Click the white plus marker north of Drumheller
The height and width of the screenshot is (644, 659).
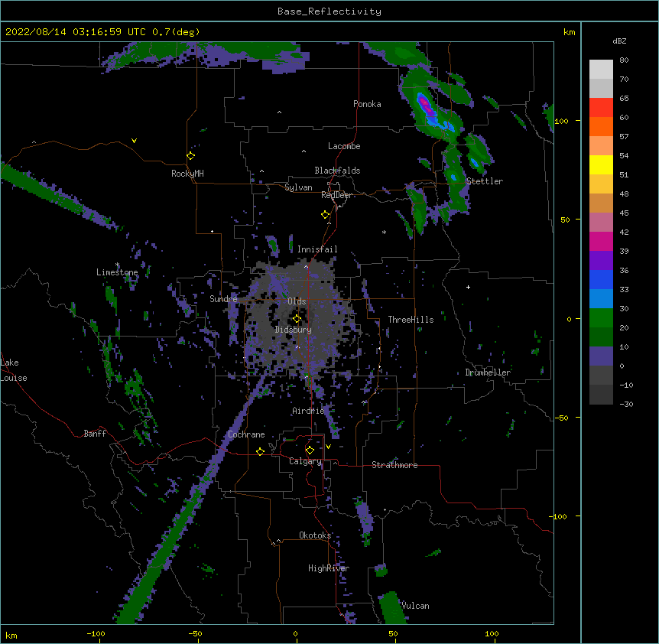468,287
